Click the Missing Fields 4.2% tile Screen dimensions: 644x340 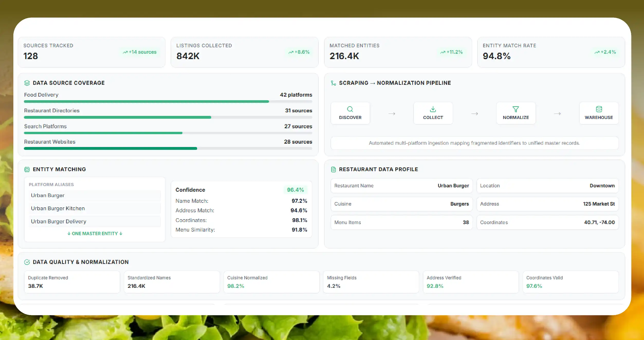click(x=371, y=282)
